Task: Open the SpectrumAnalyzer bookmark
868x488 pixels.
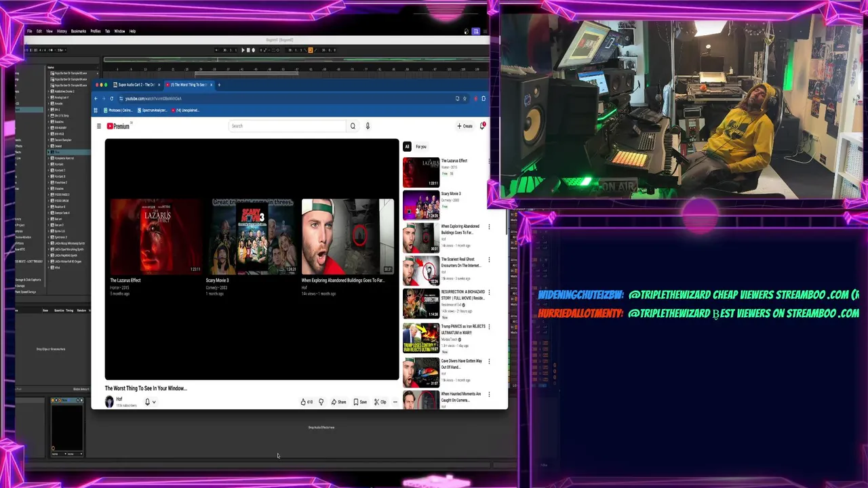Action: click(152, 110)
